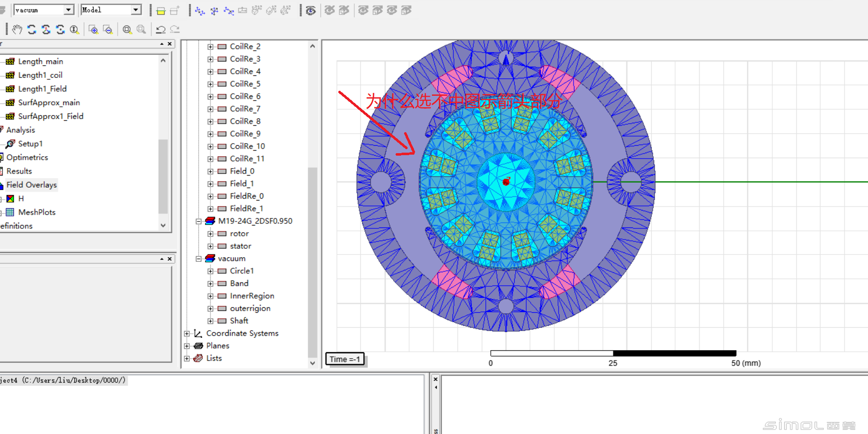This screenshot has width=868, height=434.
Task: Click the red center point of rotor
Action: [x=506, y=182]
